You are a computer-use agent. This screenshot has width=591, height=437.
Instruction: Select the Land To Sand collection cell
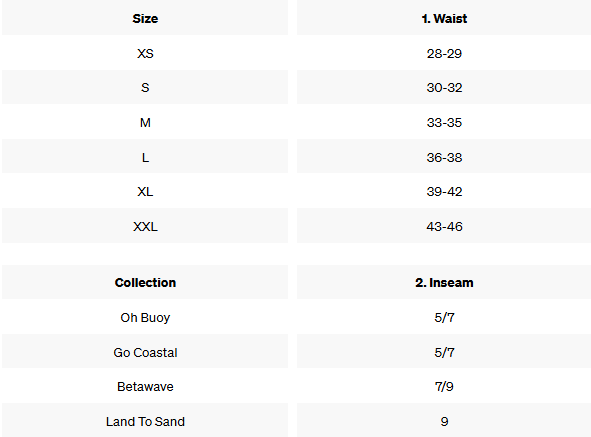(145, 421)
